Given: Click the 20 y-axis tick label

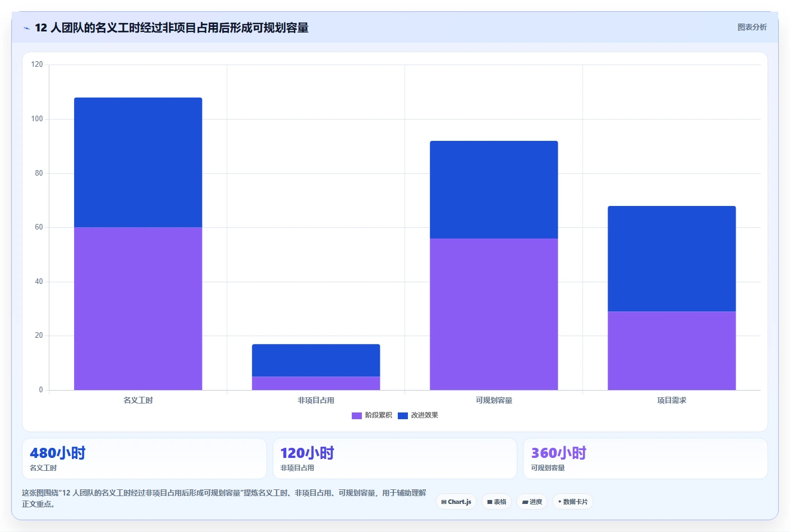Looking at the screenshot, I should [x=39, y=336].
